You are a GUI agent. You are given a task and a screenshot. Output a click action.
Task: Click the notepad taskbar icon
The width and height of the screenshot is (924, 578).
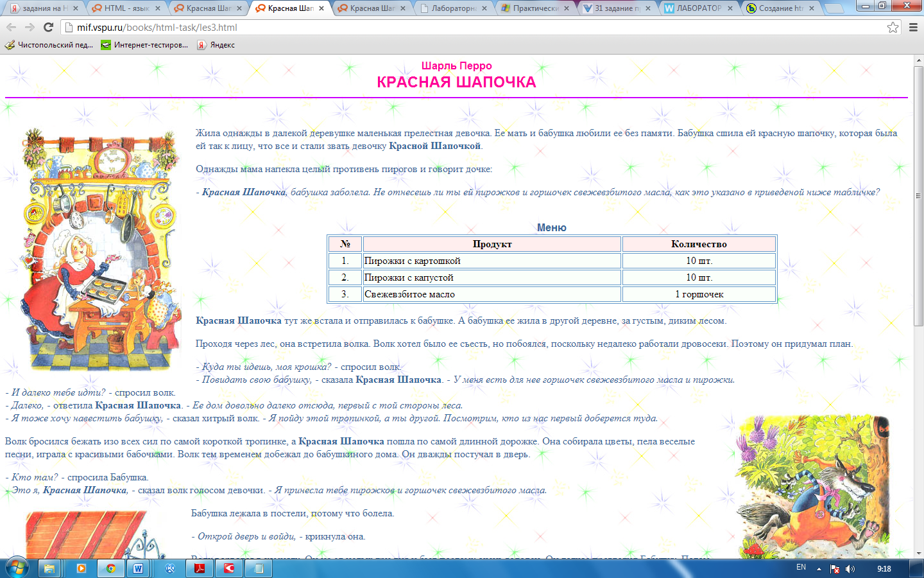pyautogui.click(x=259, y=568)
